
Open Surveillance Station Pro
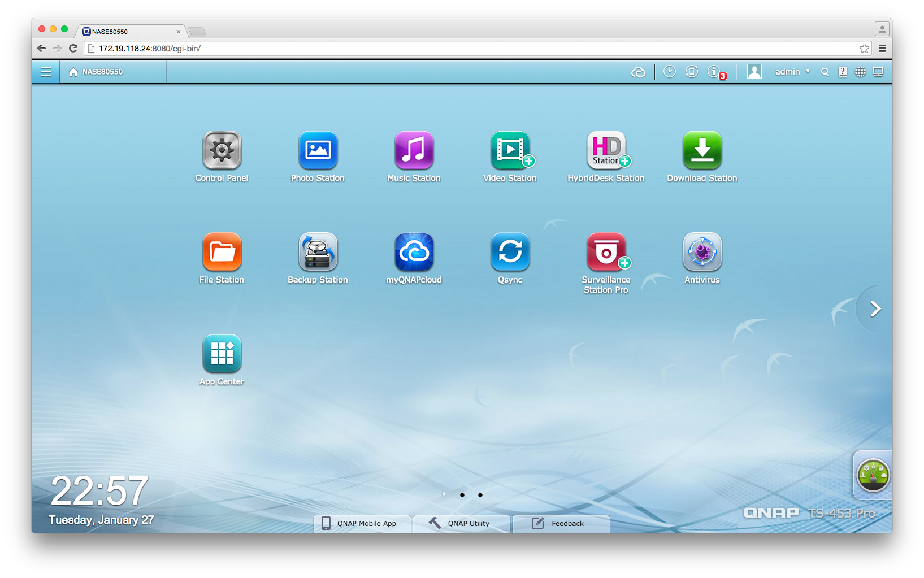coord(606,252)
